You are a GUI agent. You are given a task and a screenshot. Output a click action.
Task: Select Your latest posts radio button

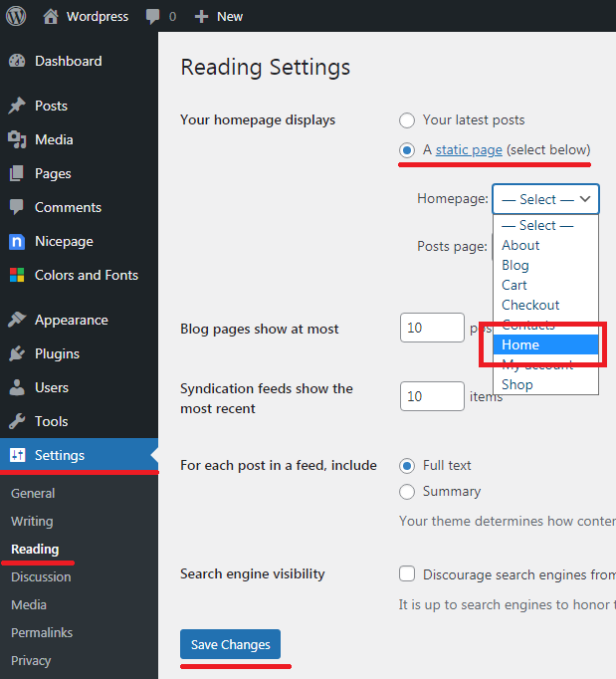(x=407, y=120)
